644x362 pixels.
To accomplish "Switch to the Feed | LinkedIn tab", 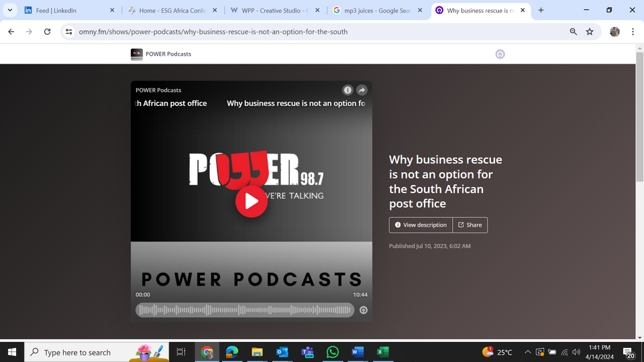I will tap(70, 10).
